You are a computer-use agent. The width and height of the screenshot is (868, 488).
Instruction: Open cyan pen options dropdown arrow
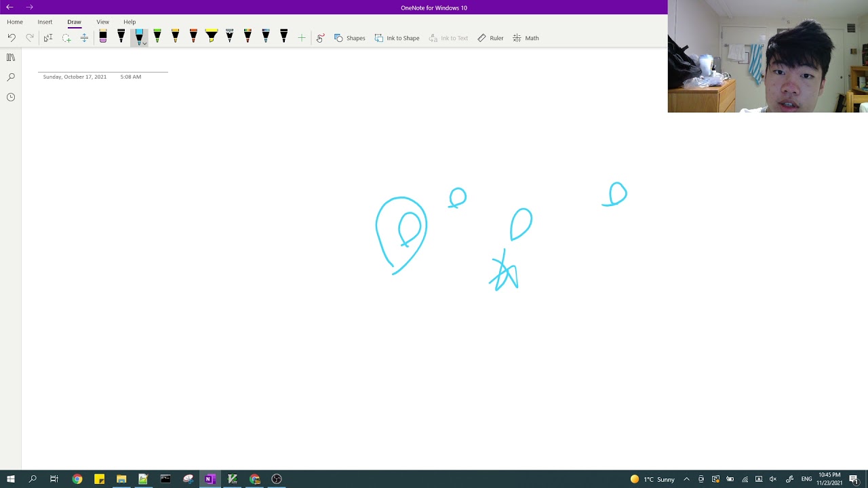144,43
